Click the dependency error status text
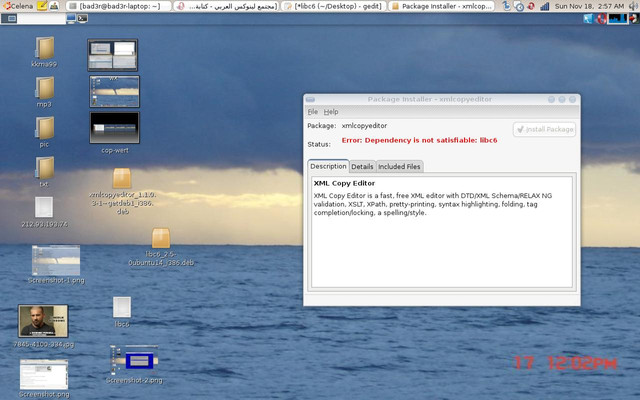This screenshot has width=640, height=400. [x=419, y=140]
